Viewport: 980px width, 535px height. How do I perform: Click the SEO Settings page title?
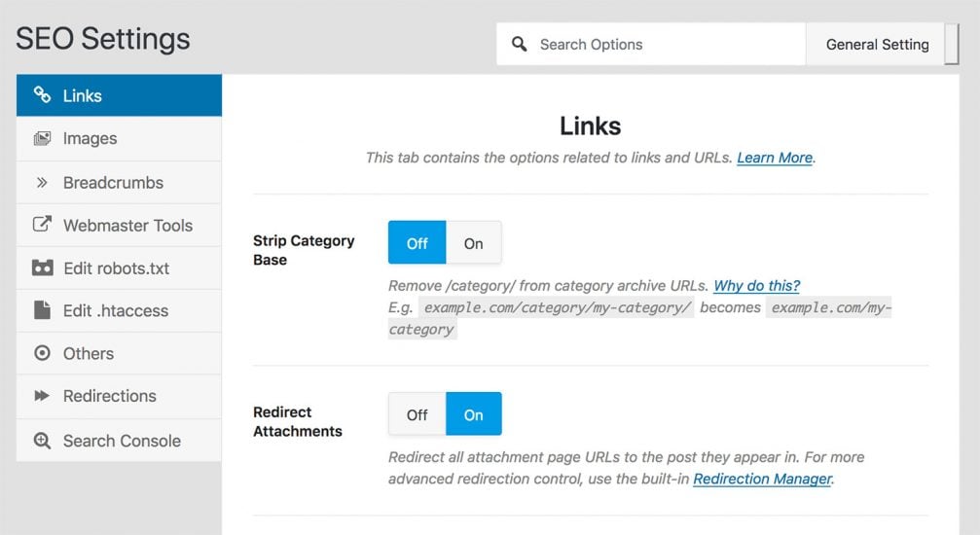102,39
